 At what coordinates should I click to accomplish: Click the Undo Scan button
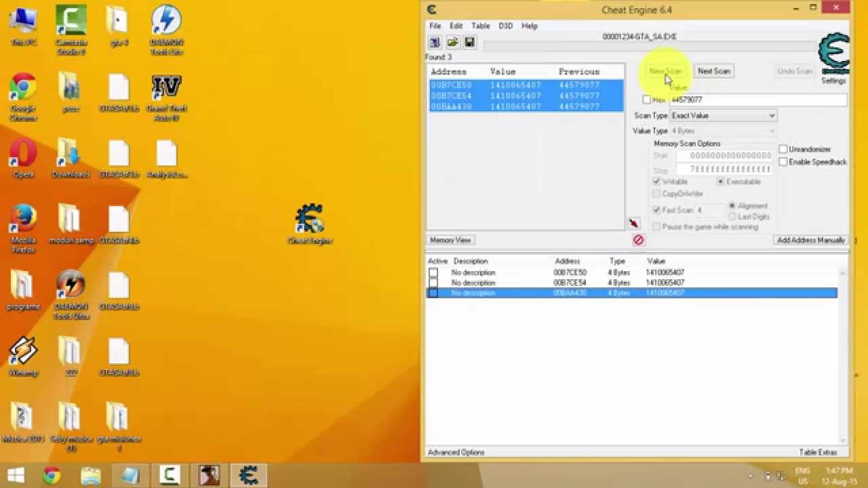[795, 71]
